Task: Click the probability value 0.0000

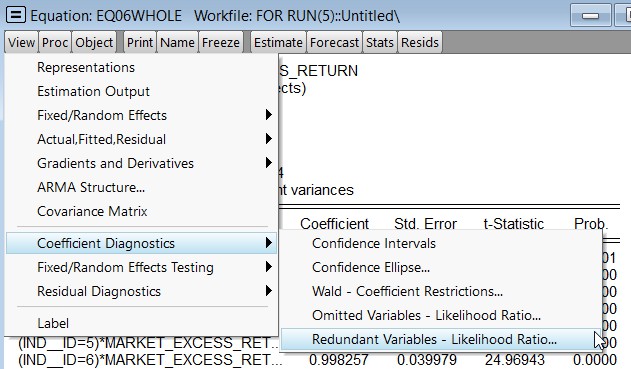Action: coord(595,360)
